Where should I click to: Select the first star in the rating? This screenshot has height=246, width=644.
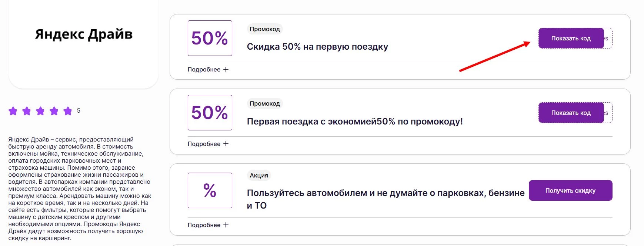coord(13,110)
